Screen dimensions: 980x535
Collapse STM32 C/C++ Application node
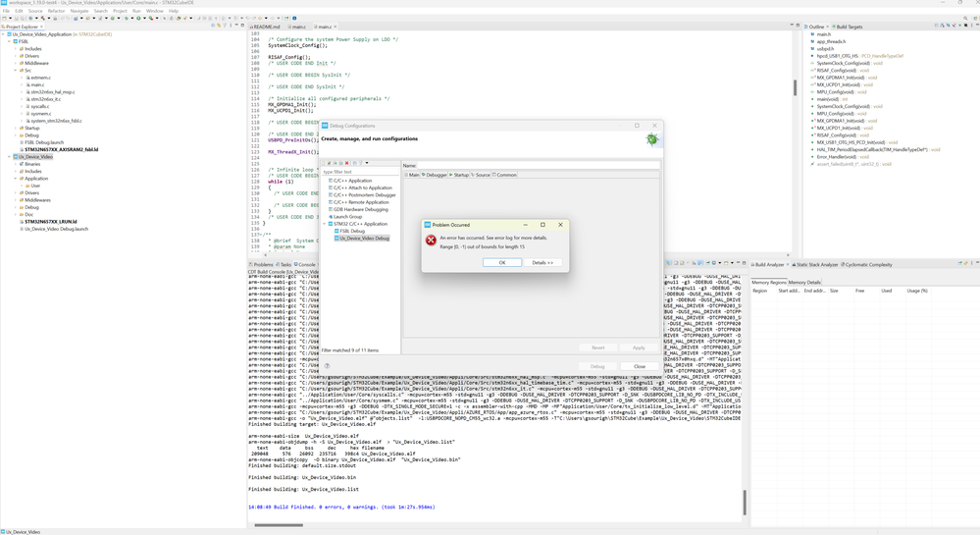point(325,224)
